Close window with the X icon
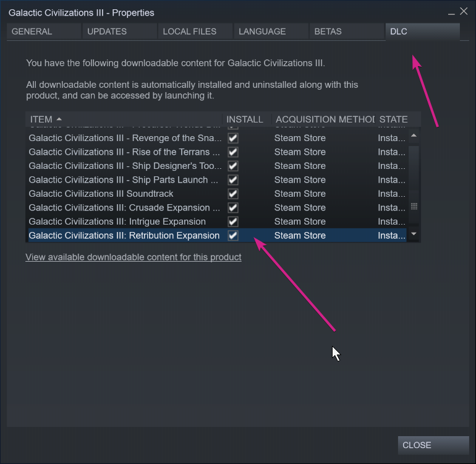The image size is (476, 464). [x=464, y=11]
